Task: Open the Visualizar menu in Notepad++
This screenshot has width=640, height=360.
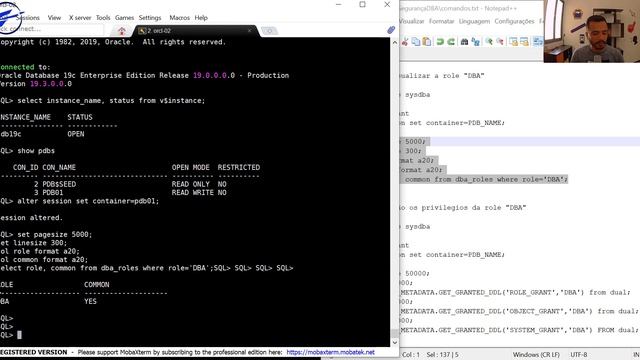Action: pyautogui.click(x=411, y=21)
